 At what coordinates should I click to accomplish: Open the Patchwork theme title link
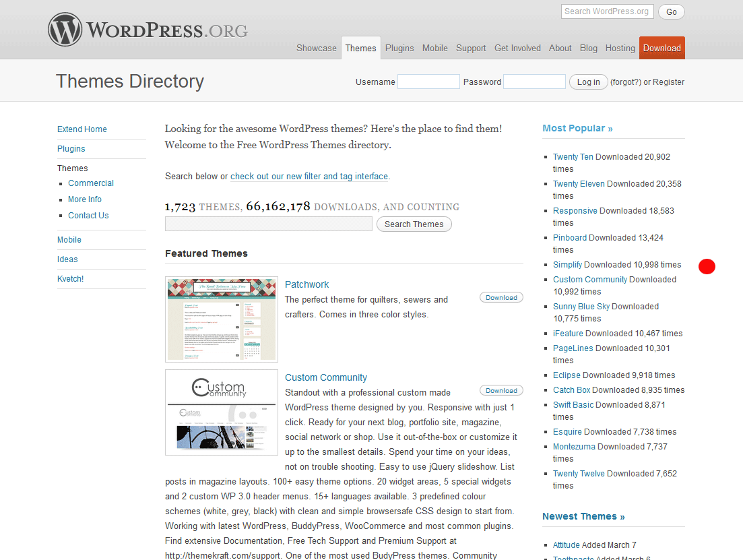306,284
